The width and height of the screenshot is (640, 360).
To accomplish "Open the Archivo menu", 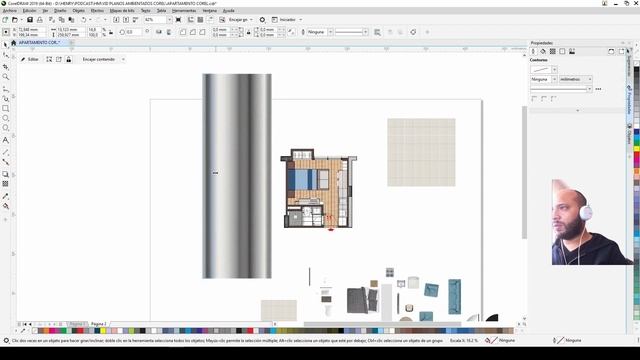I will pyautogui.click(x=9, y=11).
